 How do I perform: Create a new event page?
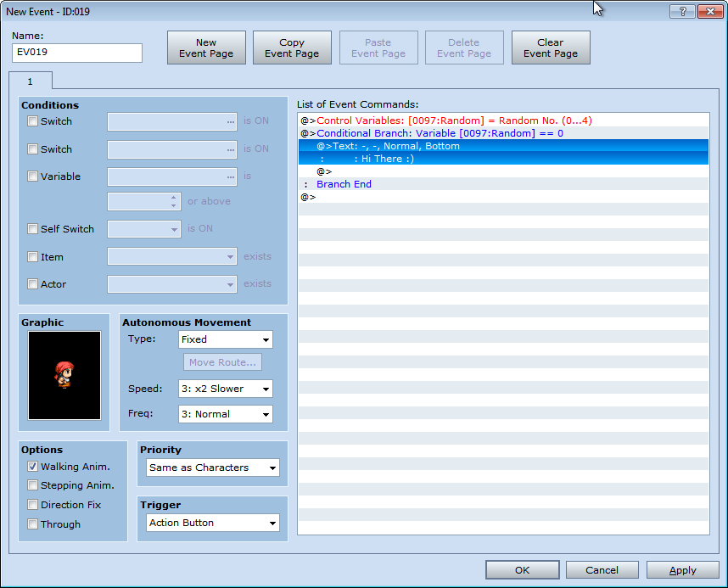[206, 48]
